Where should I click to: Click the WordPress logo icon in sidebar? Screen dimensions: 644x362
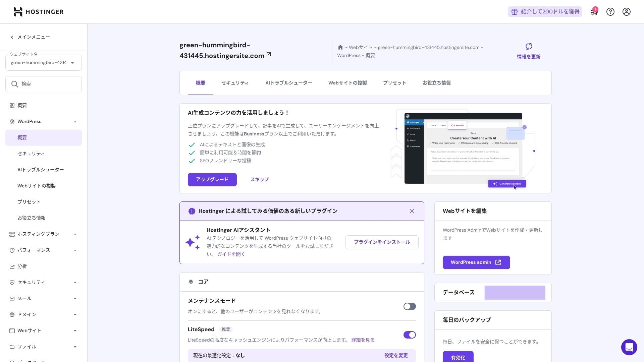click(x=12, y=122)
